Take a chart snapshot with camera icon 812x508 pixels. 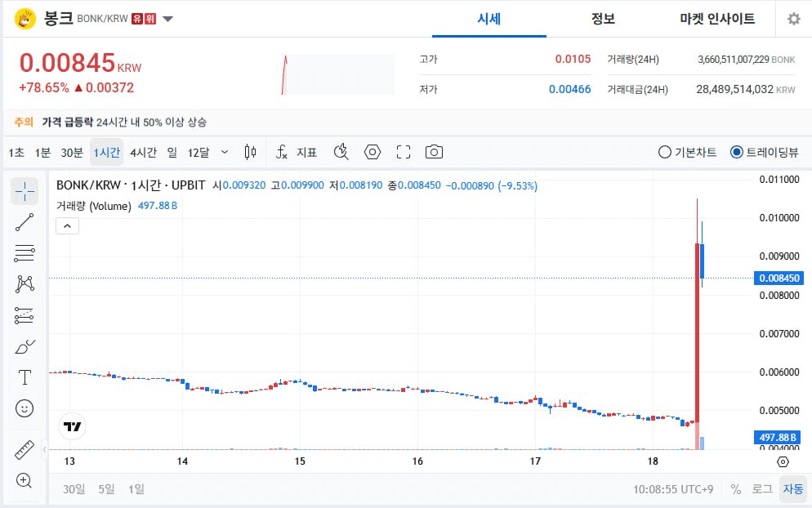point(434,152)
